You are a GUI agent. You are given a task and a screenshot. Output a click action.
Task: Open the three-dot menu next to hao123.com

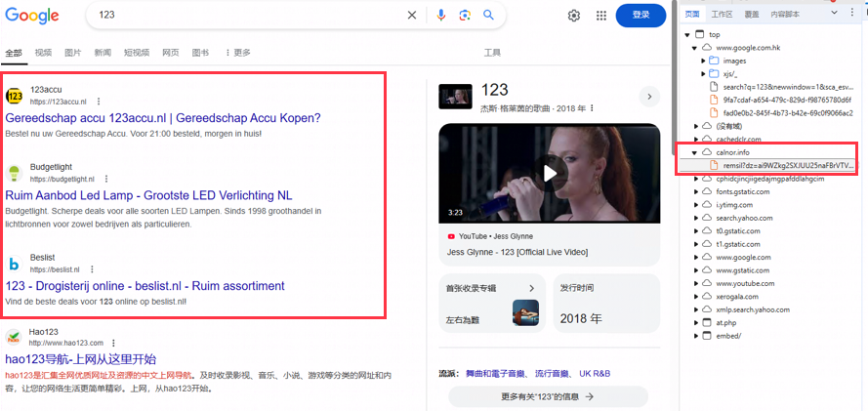tap(114, 343)
